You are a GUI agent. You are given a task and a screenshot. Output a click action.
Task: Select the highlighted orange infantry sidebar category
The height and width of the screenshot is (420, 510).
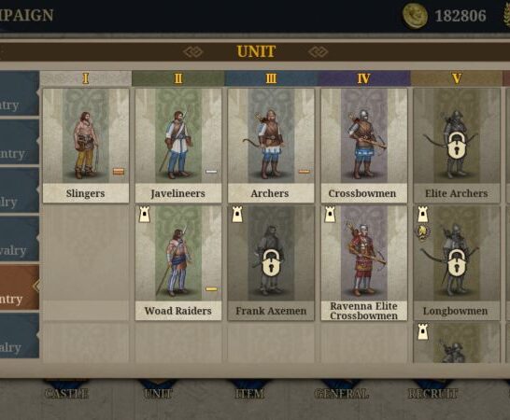[x=20, y=287]
